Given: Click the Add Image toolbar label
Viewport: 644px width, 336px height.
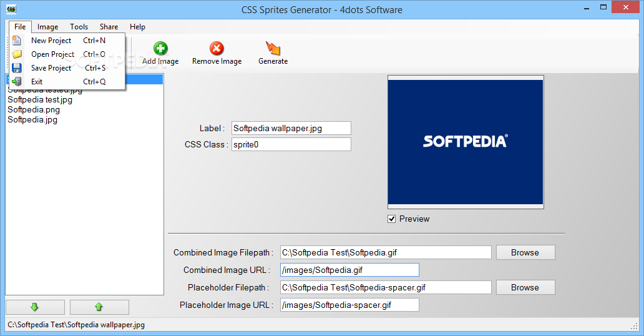Looking at the screenshot, I should [160, 61].
